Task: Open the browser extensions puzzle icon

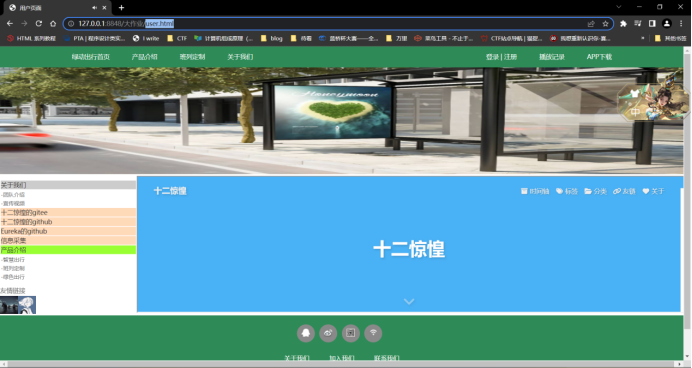Action: 623,23
